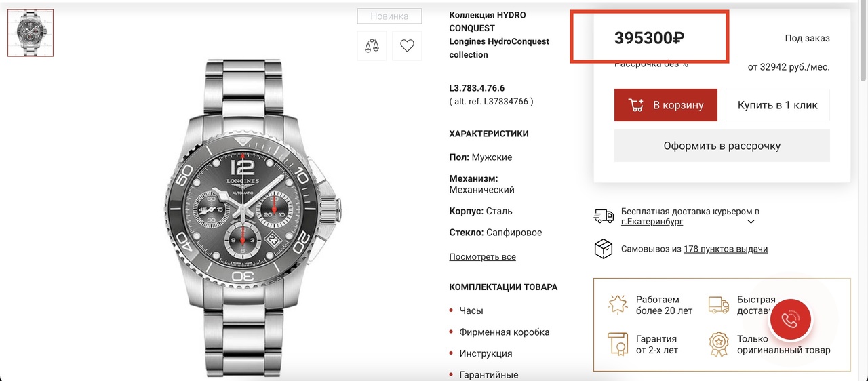Image resolution: width=868 pixels, height=381 pixels.
Task: Click Оформить в рассрочку button
Action: click(x=722, y=146)
